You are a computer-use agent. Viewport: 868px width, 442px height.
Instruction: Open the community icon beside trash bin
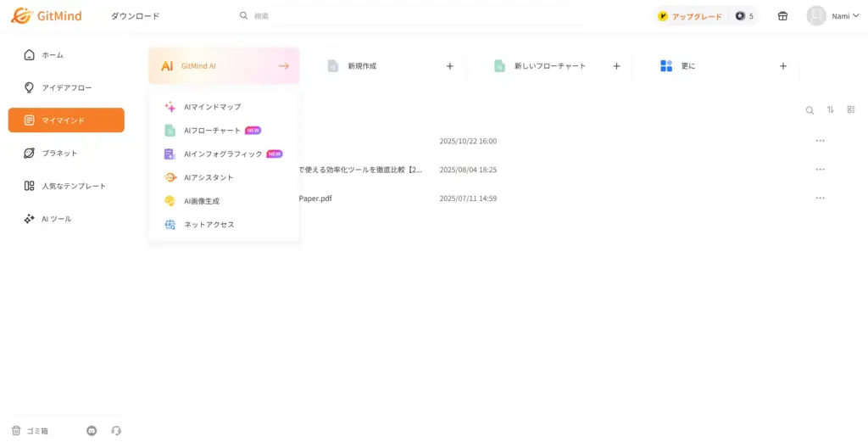pyautogui.click(x=92, y=431)
